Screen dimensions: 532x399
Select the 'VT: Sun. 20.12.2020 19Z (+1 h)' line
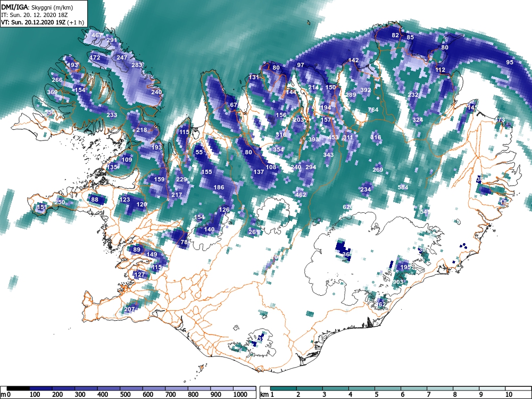43,22
